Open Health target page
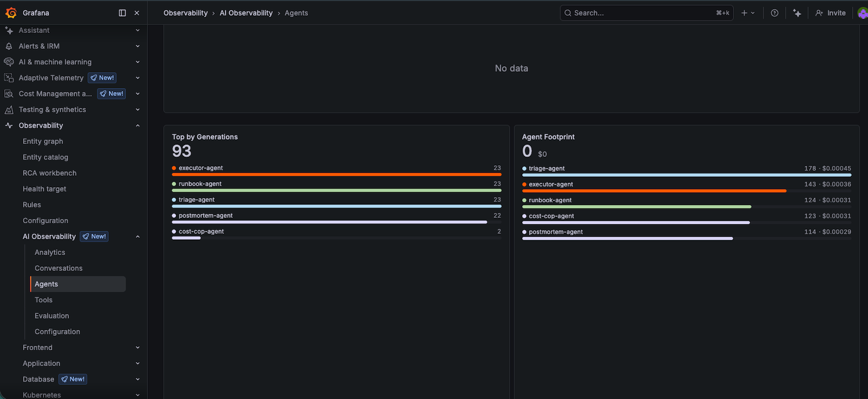 pos(44,189)
